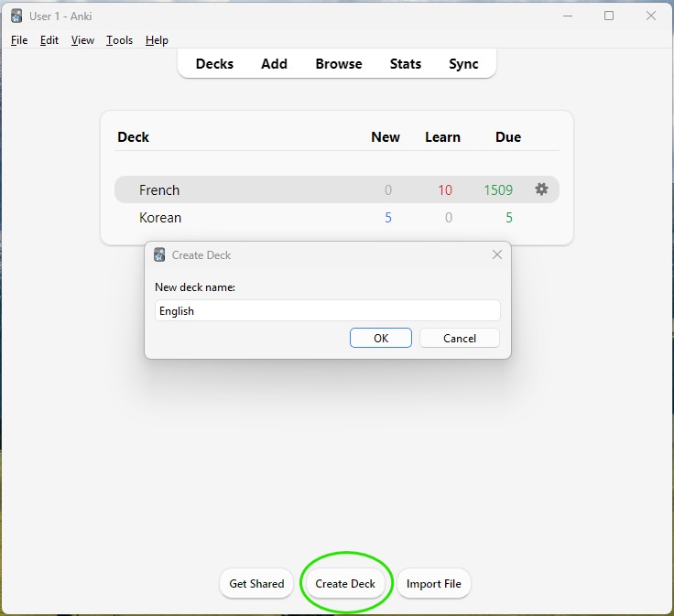Open the View menu
Screen dimensions: 674x616
(82, 40)
